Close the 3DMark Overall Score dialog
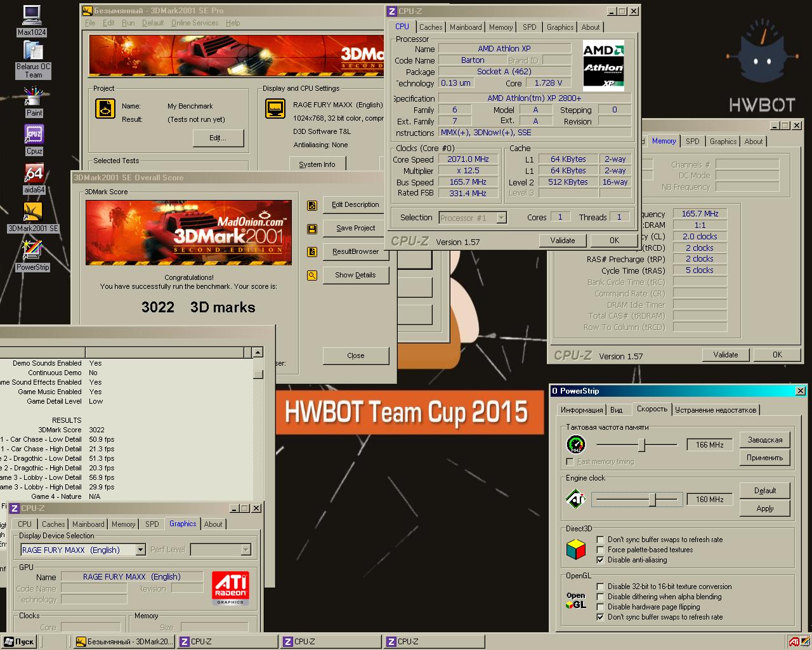The height and width of the screenshot is (650, 812). point(356,355)
